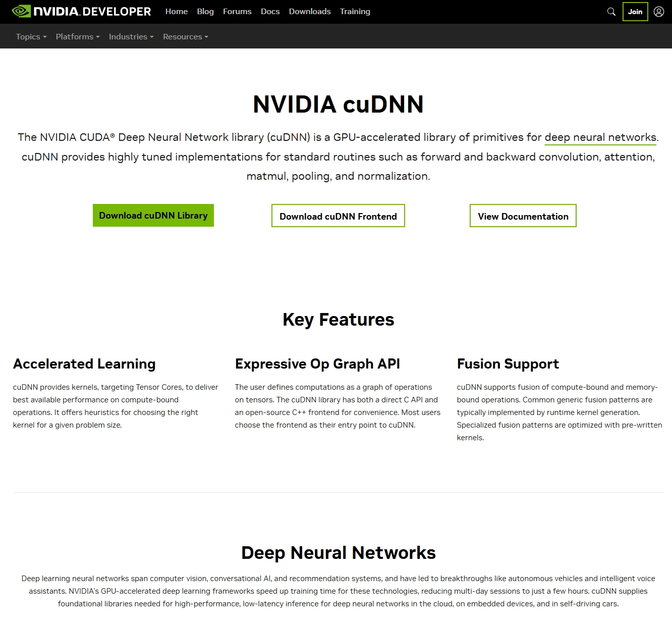Open the Forums nav link
This screenshot has width=672, height=625.
click(237, 11)
